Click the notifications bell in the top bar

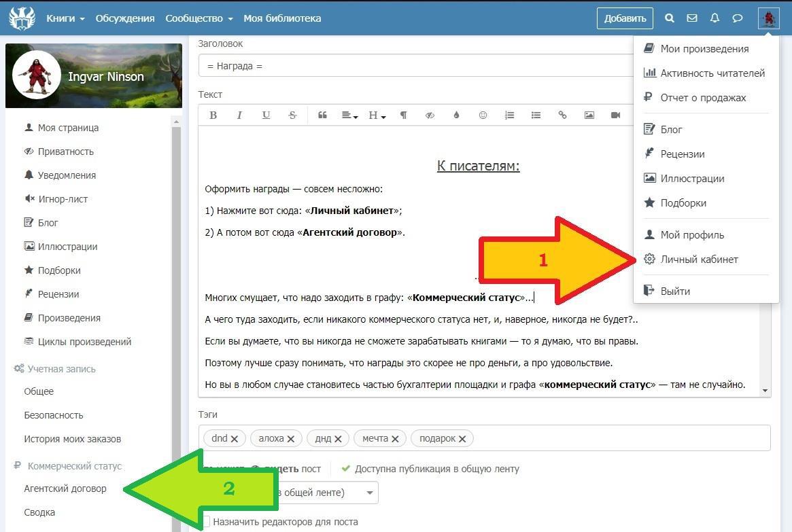click(x=714, y=18)
